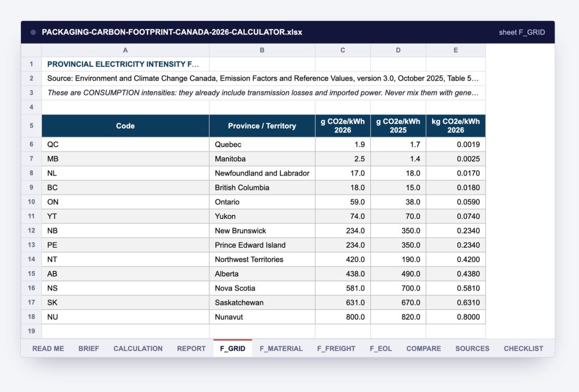
Task: Select Saskatchewan's 2025 value 670.0
Action: point(398,303)
